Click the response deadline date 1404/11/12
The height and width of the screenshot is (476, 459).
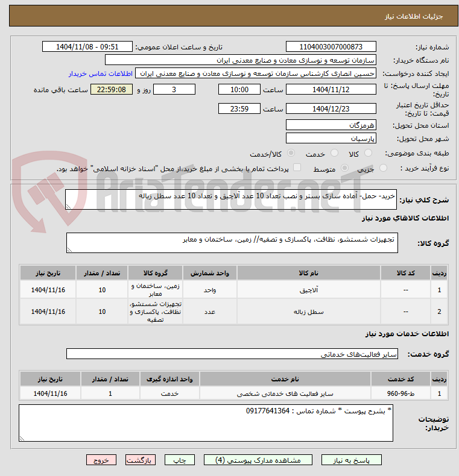[x=331, y=90]
